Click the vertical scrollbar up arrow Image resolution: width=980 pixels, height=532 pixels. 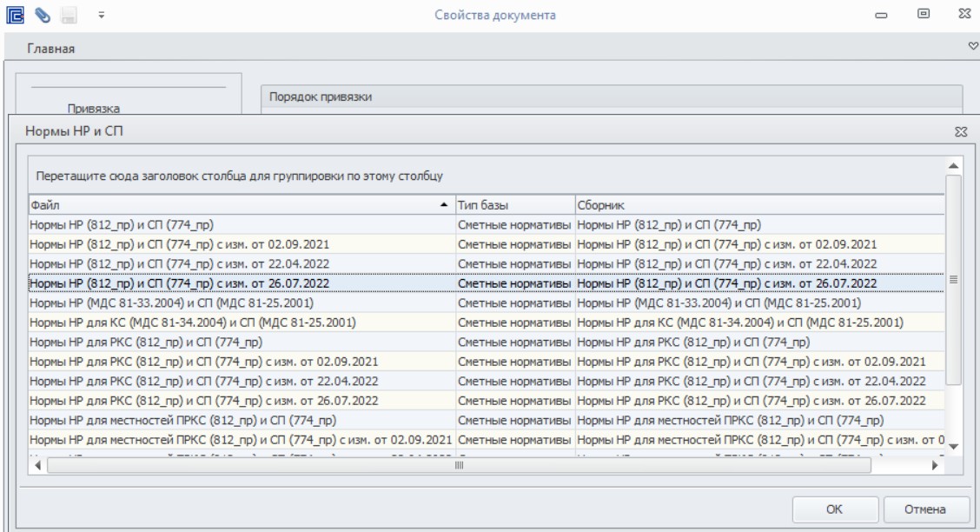(x=953, y=166)
